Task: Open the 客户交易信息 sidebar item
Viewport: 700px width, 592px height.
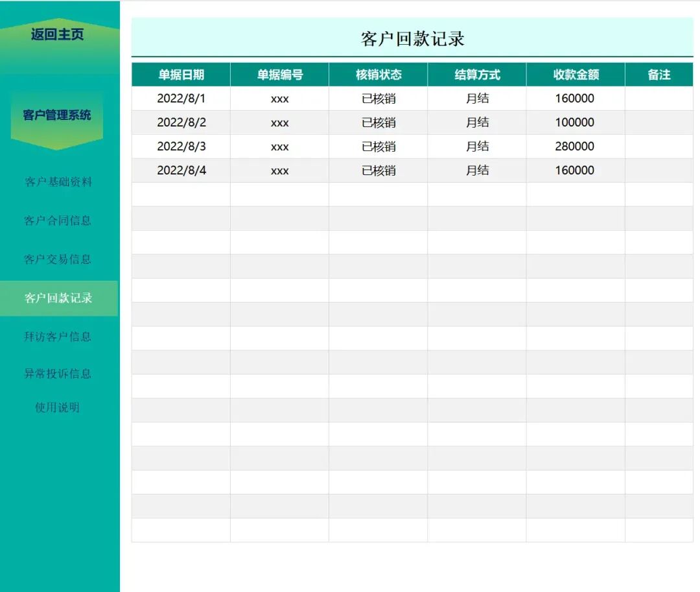Action: [x=58, y=259]
